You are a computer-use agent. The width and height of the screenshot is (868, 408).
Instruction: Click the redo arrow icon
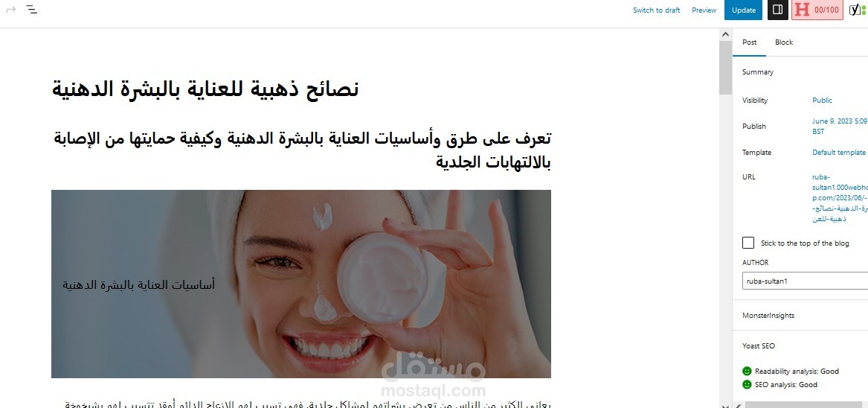pos(10,10)
